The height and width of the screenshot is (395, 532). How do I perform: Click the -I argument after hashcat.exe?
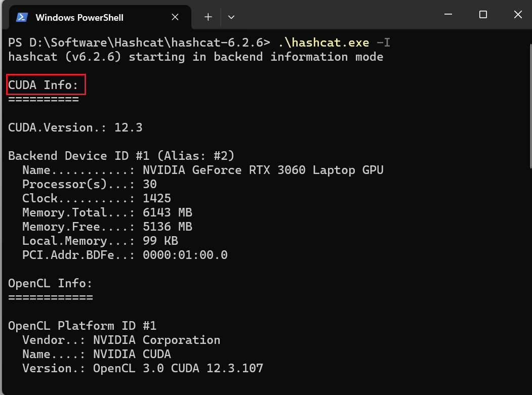tap(383, 42)
